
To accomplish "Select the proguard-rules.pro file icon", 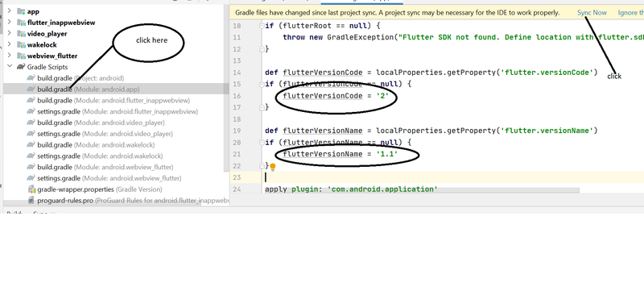I will [31, 201].
